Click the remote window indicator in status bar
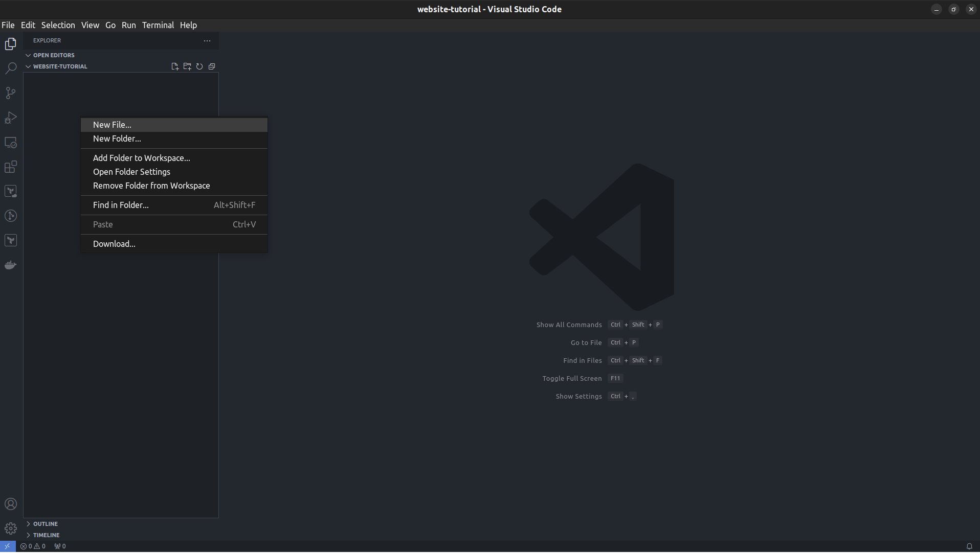Image resolution: width=980 pixels, height=553 pixels. 8,547
